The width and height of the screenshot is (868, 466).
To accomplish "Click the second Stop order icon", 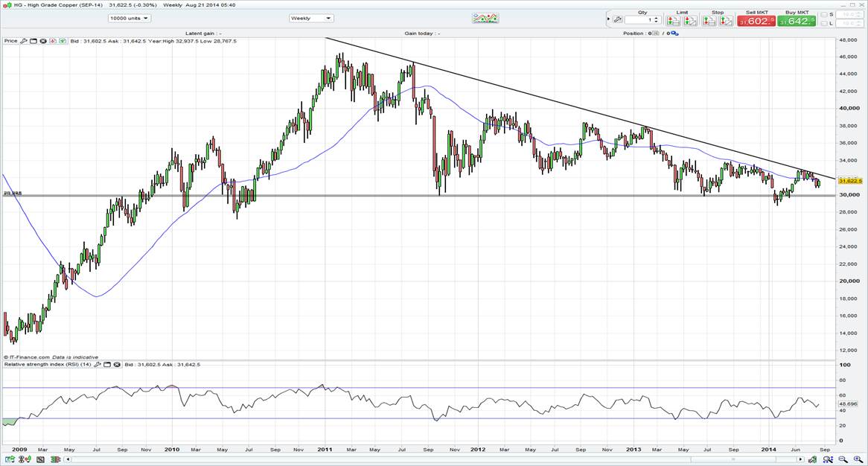I will (727, 20).
